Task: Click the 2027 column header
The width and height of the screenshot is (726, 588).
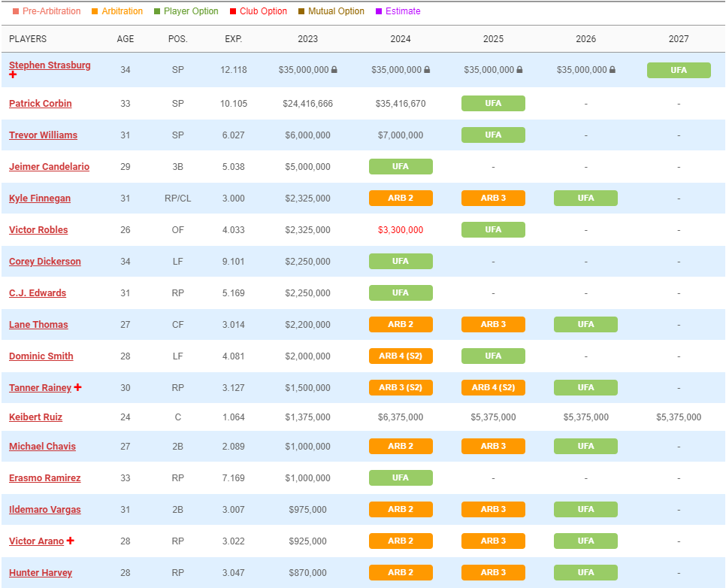Action: (x=679, y=39)
